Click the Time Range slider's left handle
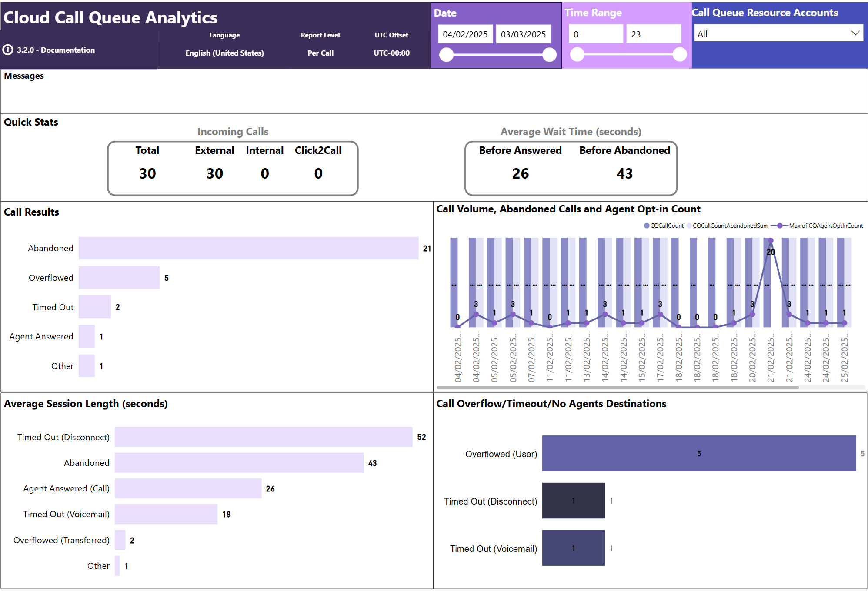The height and width of the screenshot is (591, 868). (577, 55)
